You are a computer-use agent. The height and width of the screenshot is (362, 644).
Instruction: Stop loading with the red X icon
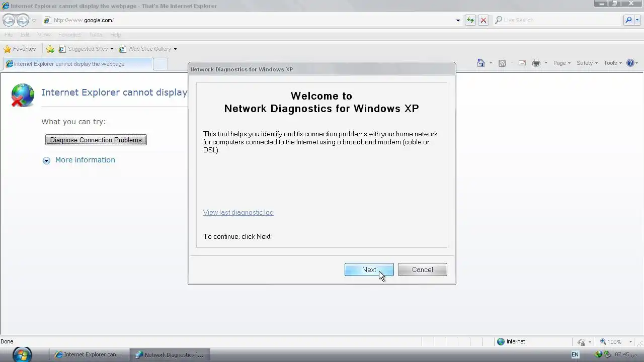click(483, 20)
